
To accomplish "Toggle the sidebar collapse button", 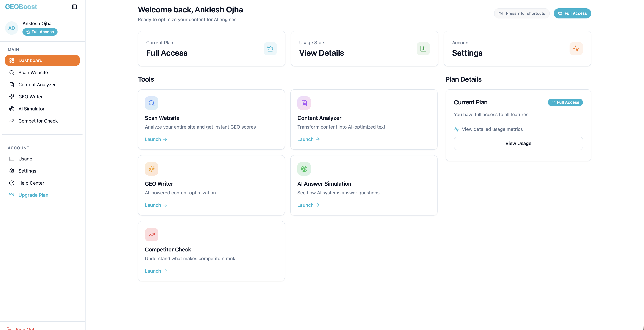I will pos(74,7).
